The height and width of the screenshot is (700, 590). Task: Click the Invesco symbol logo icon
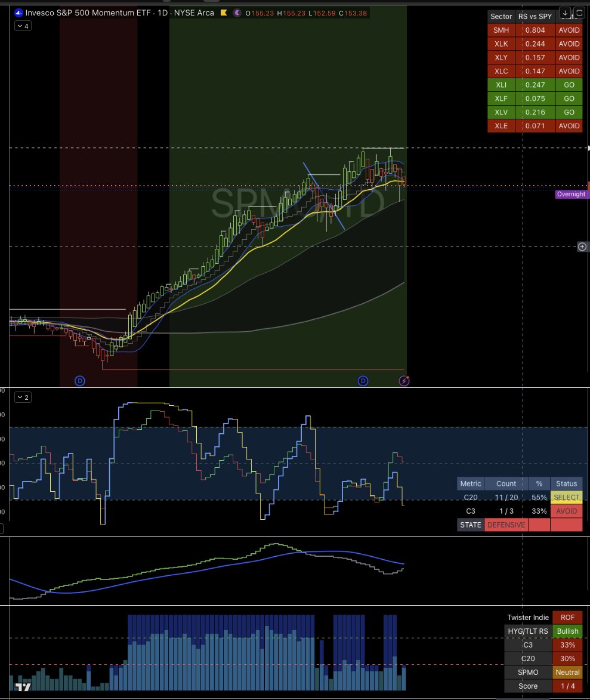[18, 13]
